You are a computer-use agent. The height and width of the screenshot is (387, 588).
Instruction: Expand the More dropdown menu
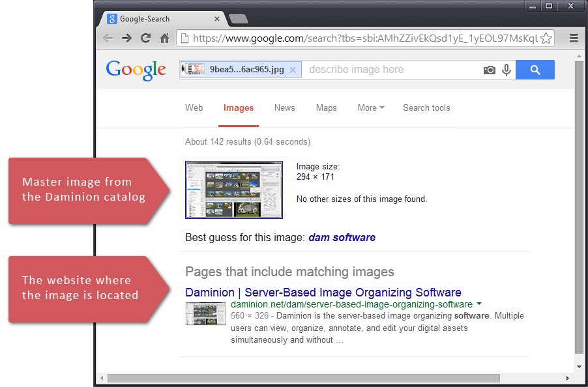pyautogui.click(x=371, y=108)
